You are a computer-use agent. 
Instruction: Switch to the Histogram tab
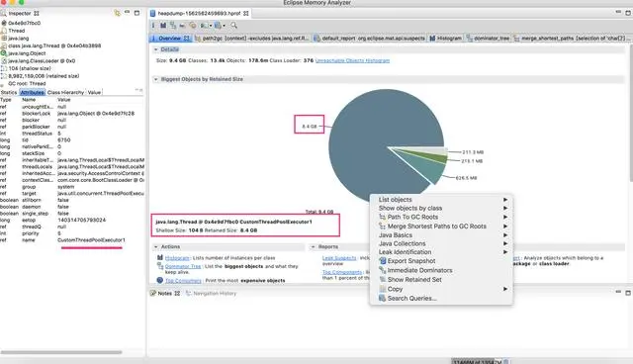(446, 38)
